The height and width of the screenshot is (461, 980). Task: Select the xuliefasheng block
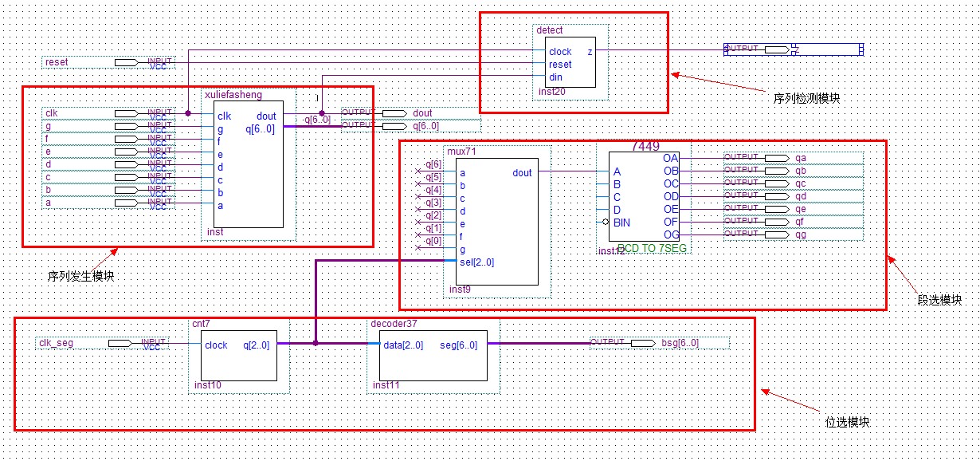click(x=249, y=167)
